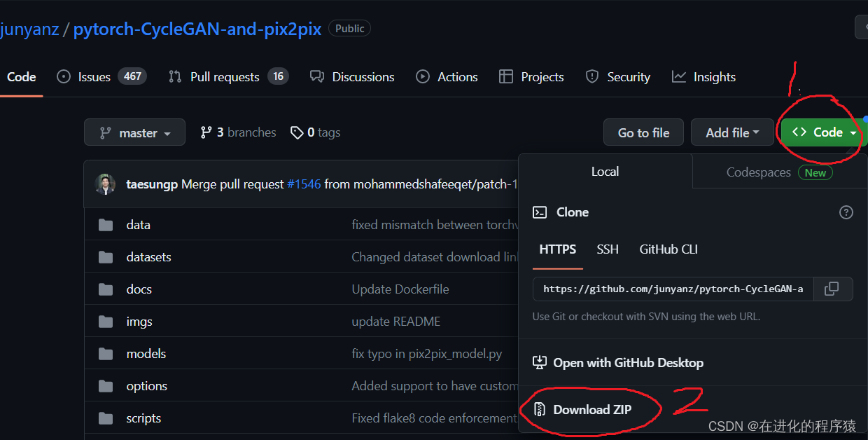Select the SSH clone option
Image resolution: width=868 pixels, height=440 pixels.
(x=608, y=249)
